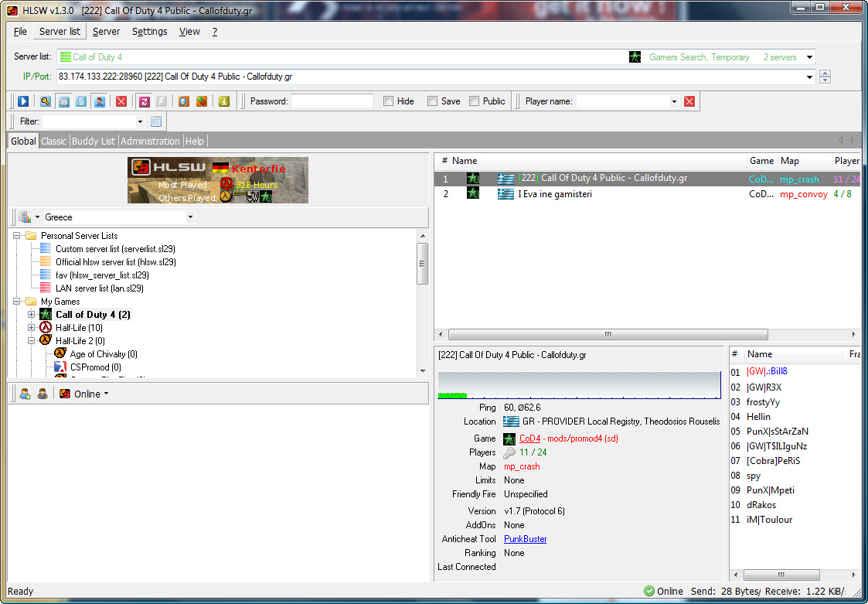The width and height of the screenshot is (868, 604).
Task: Toggle the server list view toolbar button
Action: tap(64, 101)
